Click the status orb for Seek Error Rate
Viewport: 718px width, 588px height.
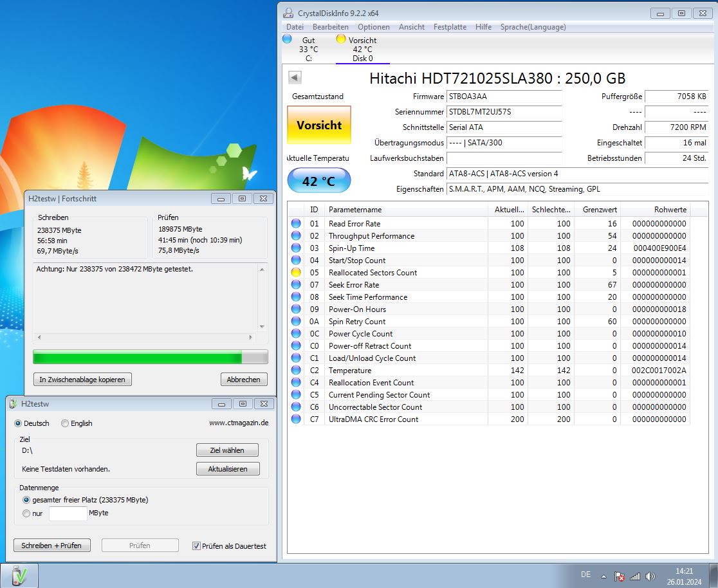[296, 285]
